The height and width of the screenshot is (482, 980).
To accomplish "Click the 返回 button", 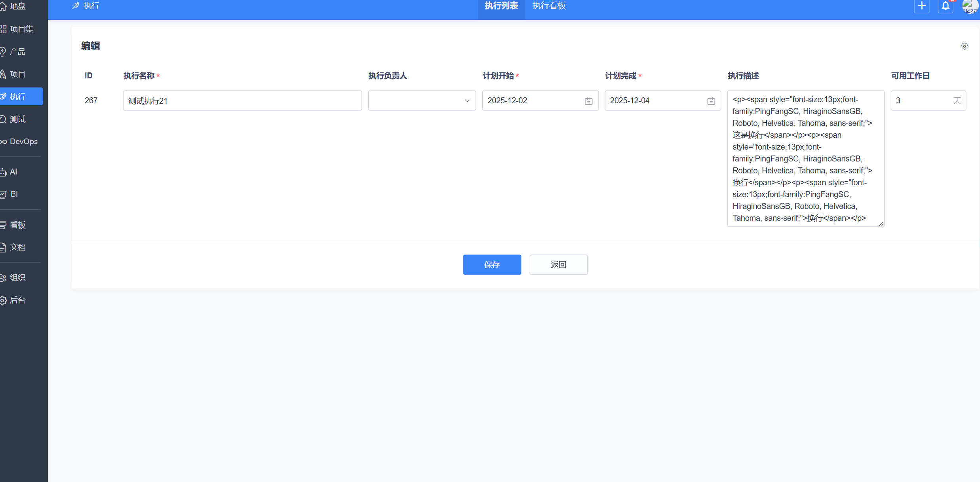I will (x=558, y=265).
